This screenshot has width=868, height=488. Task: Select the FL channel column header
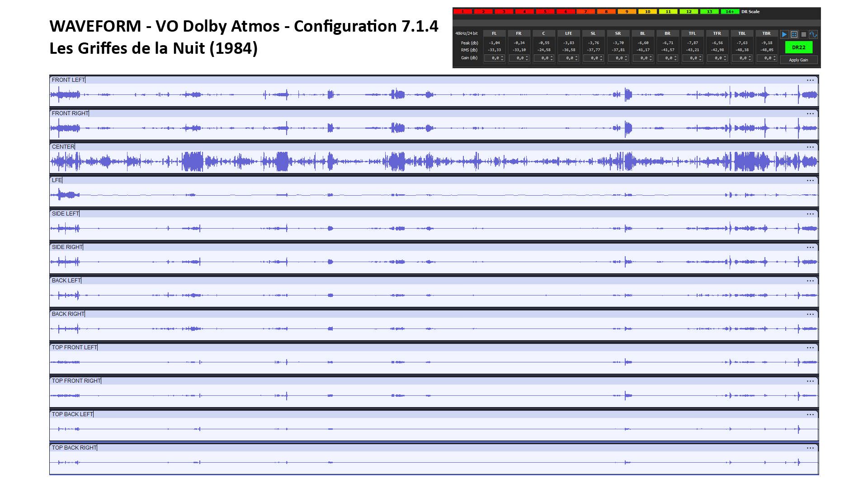(494, 33)
